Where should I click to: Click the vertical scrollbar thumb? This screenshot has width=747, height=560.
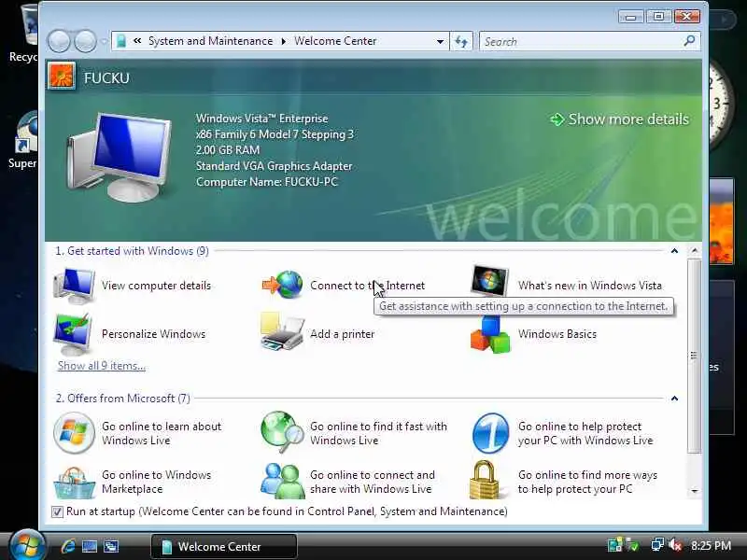(x=695, y=356)
